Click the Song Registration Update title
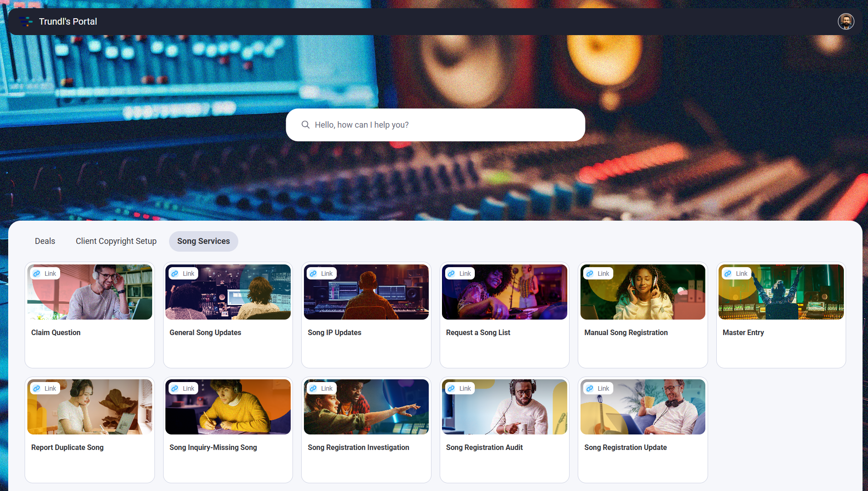Viewport: 868px width, 491px height. point(626,448)
